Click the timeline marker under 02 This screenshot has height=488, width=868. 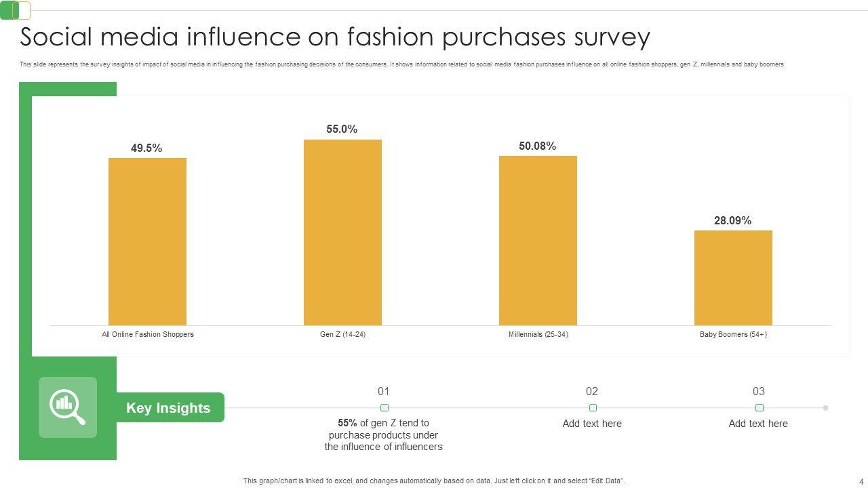click(593, 408)
